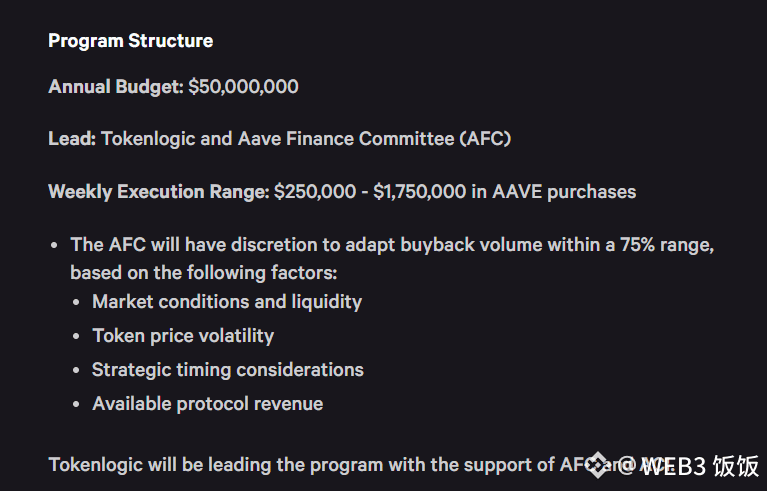The width and height of the screenshot is (767, 491).
Task: Click the Program Structure heading
Action: pyautogui.click(x=130, y=41)
